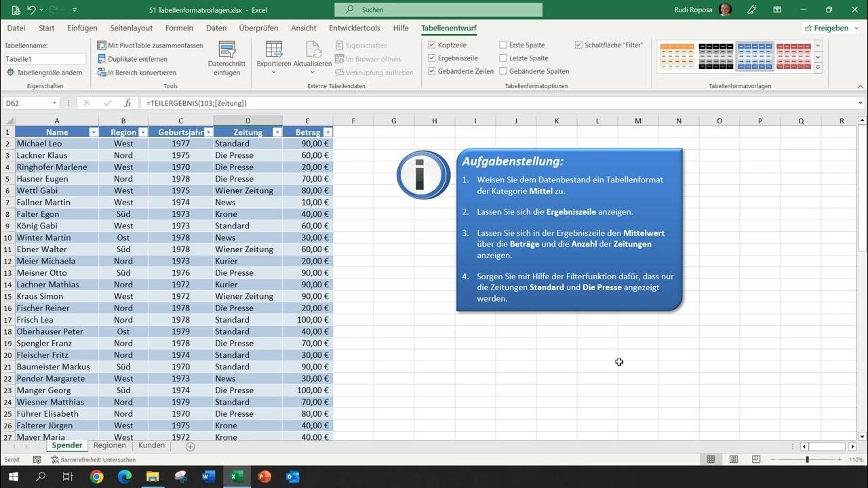Open the Datei menu
The height and width of the screenshot is (488, 868).
16,28
